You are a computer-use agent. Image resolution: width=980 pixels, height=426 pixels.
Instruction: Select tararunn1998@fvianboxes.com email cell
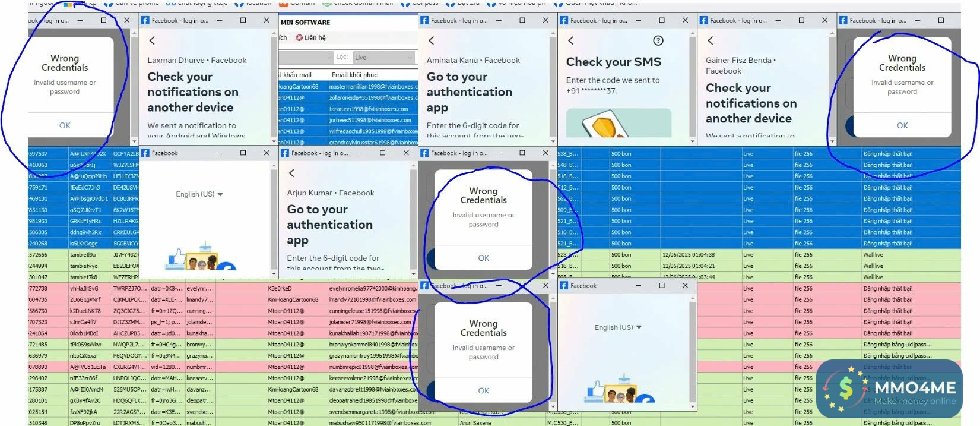(373, 109)
